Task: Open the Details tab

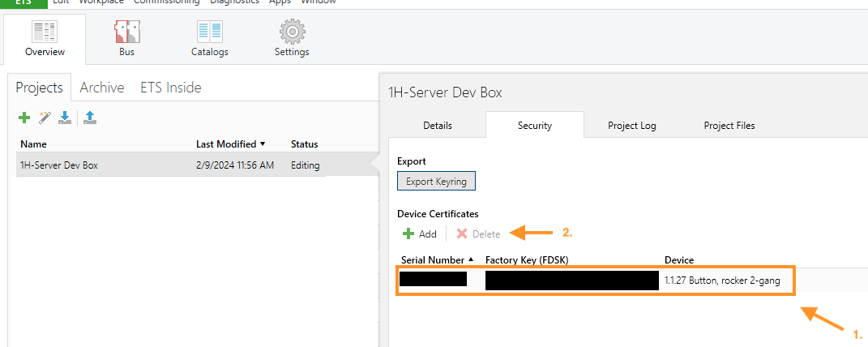Action: tap(438, 125)
